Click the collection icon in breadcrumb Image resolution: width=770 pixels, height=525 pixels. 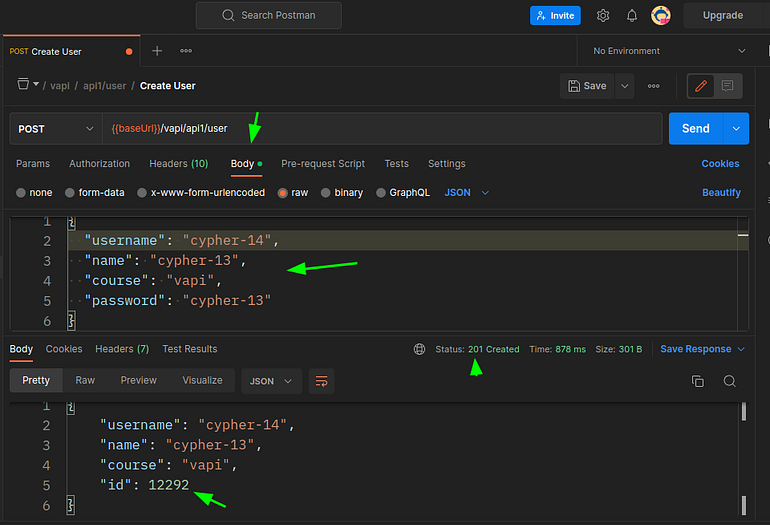(x=23, y=84)
